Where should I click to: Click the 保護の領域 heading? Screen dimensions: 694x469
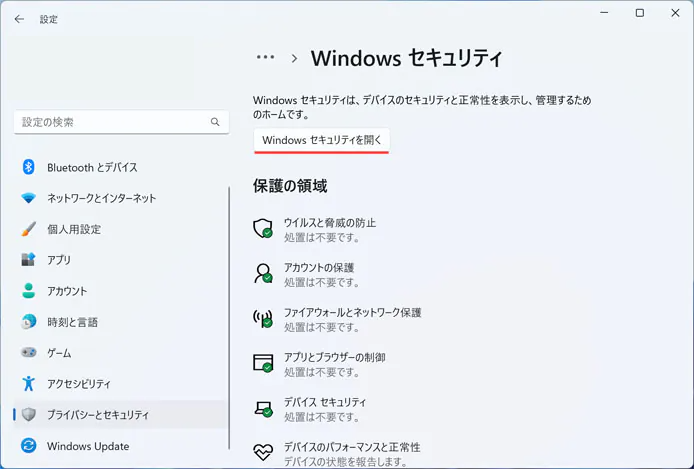(x=290, y=186)
